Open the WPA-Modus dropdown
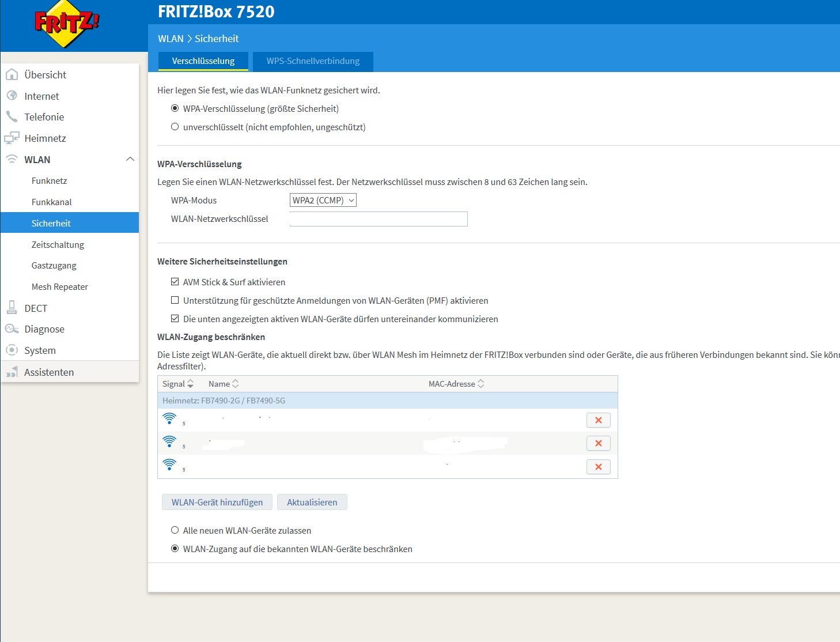This screenshot has height=642, width=840. [x=323, y=200]
